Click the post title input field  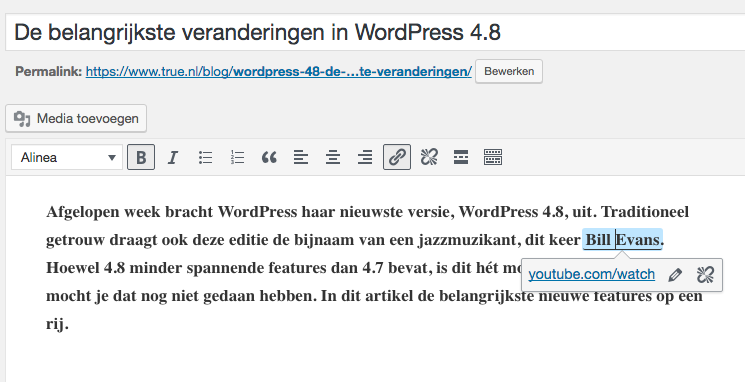pos(375,32)
